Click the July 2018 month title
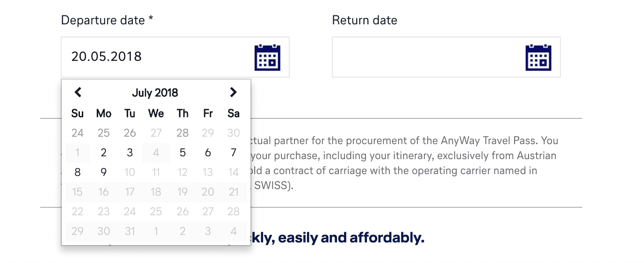This screenshot has width=644, height=263. click(155, 93)
